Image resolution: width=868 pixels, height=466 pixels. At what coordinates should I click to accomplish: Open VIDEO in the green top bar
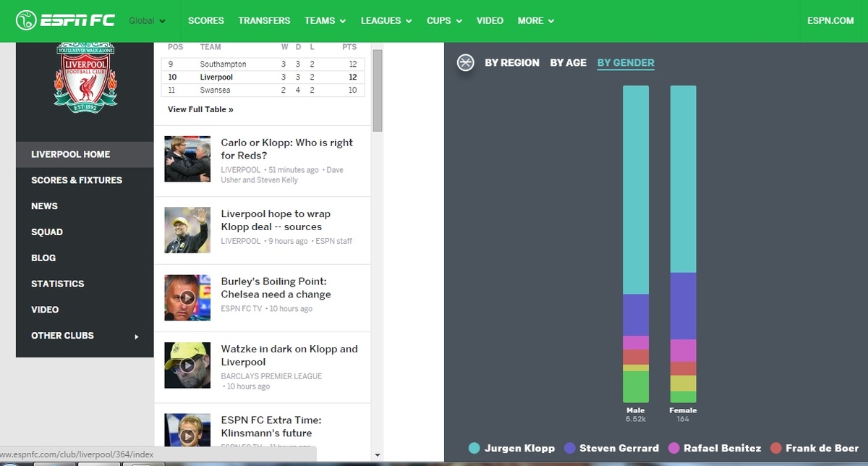coord(490,21)
